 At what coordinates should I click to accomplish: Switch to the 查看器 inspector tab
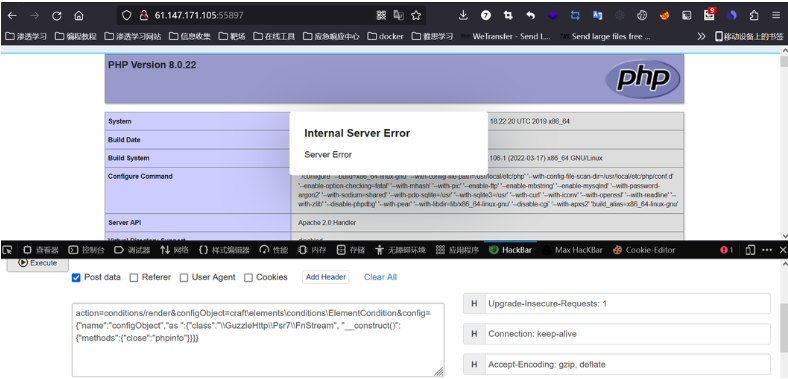click(x=41, y=250)
